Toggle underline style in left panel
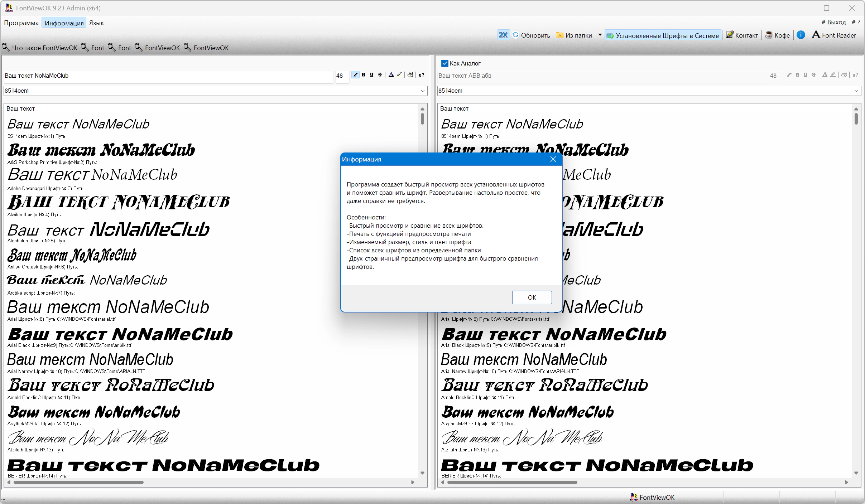865x504 pixels. [372, 75]
